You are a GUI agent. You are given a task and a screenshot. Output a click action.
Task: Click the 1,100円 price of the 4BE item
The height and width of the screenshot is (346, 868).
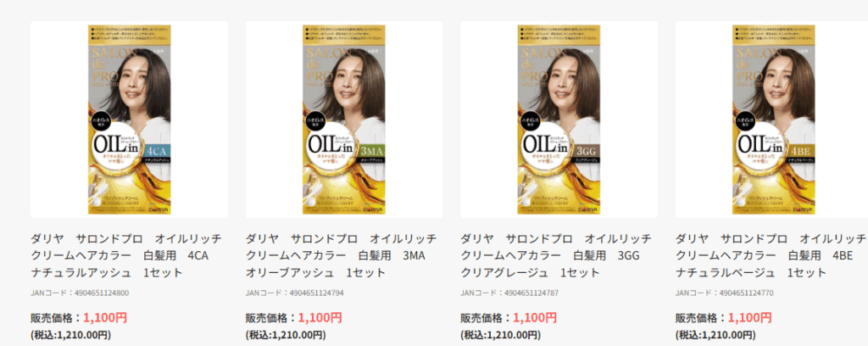point(749,318)
